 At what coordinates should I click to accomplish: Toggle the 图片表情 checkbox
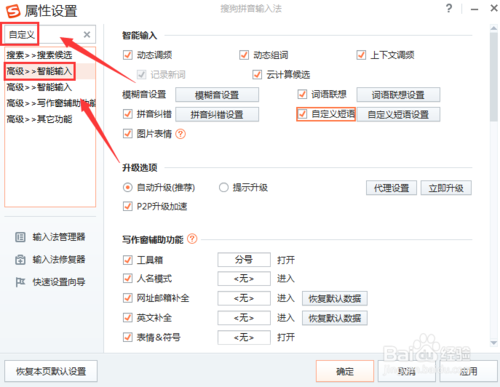point(128,134)
